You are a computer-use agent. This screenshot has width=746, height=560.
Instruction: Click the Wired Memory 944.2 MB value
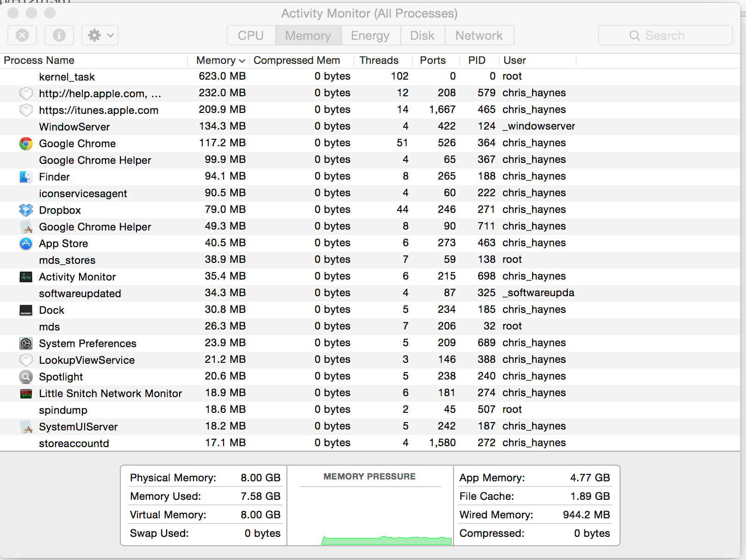click(586, 515)
